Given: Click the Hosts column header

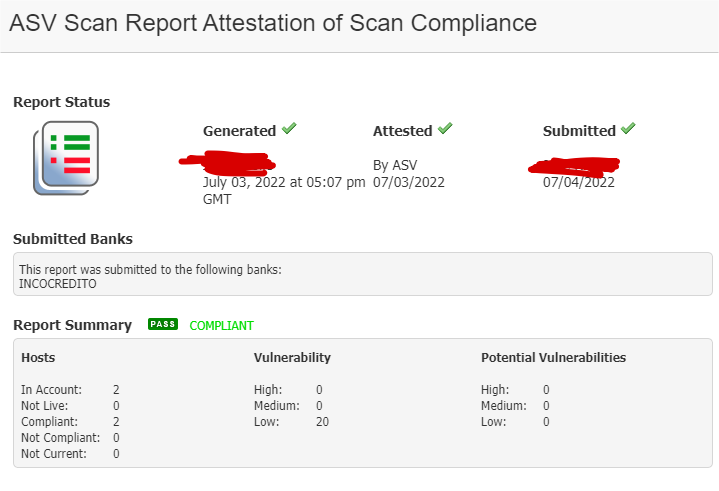Looking at the screenshot, I should pos(38,357).
